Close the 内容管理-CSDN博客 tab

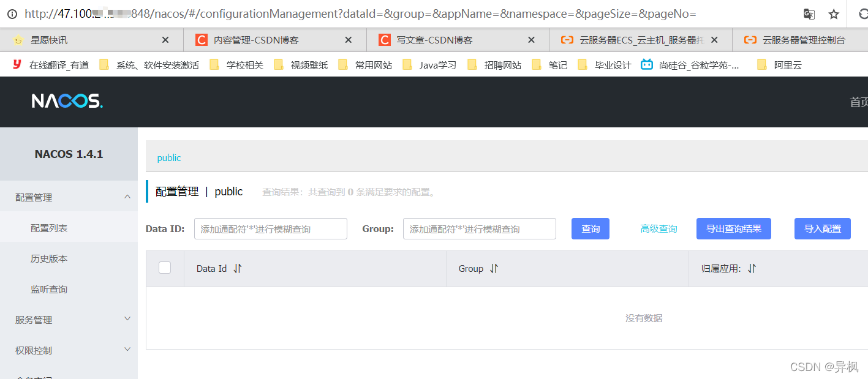349,40
